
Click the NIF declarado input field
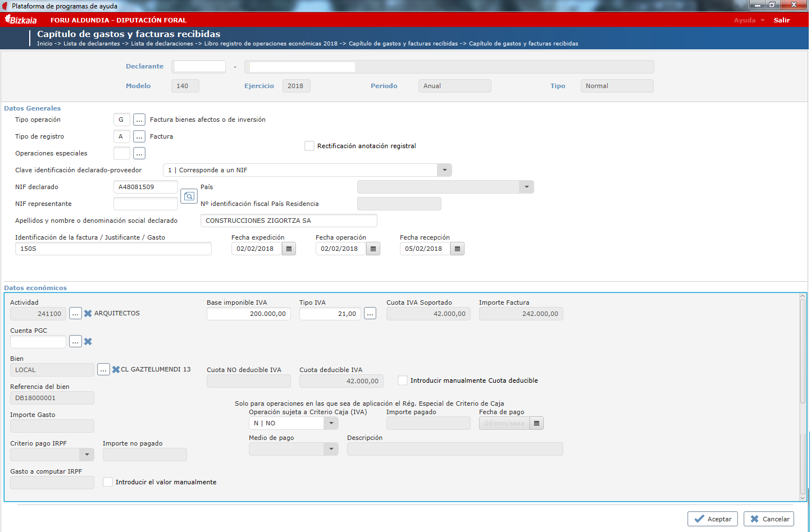point(145,187)
